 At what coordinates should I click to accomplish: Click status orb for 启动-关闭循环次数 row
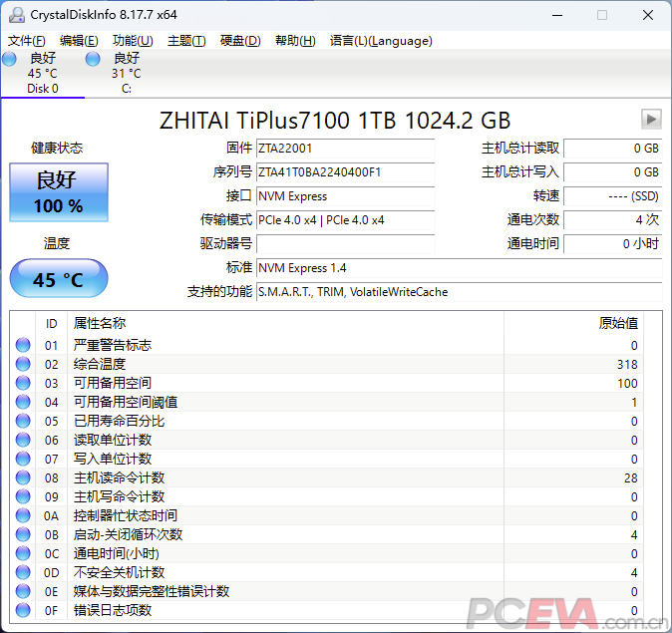point(23,534)
